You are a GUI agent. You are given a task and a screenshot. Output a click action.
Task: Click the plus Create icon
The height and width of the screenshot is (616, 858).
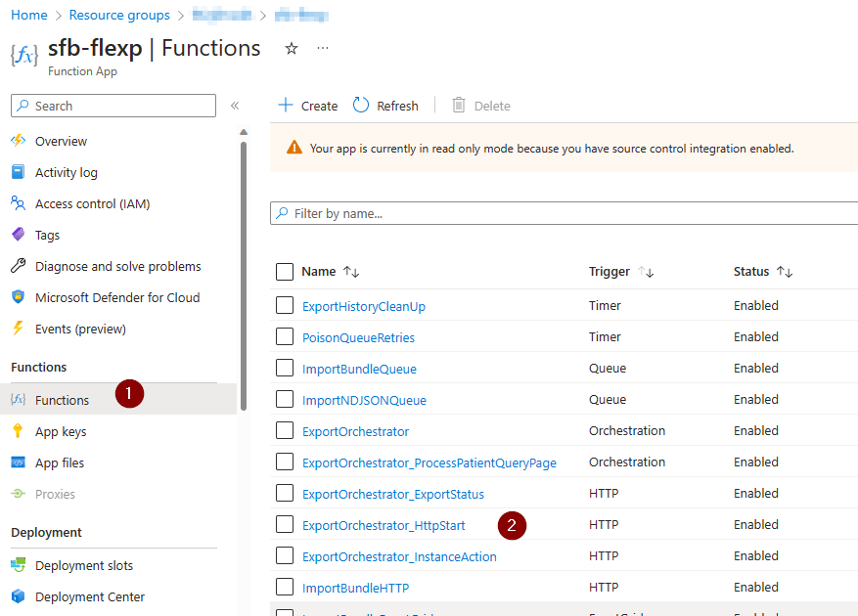pyautogui.click(x=286, y=105)
